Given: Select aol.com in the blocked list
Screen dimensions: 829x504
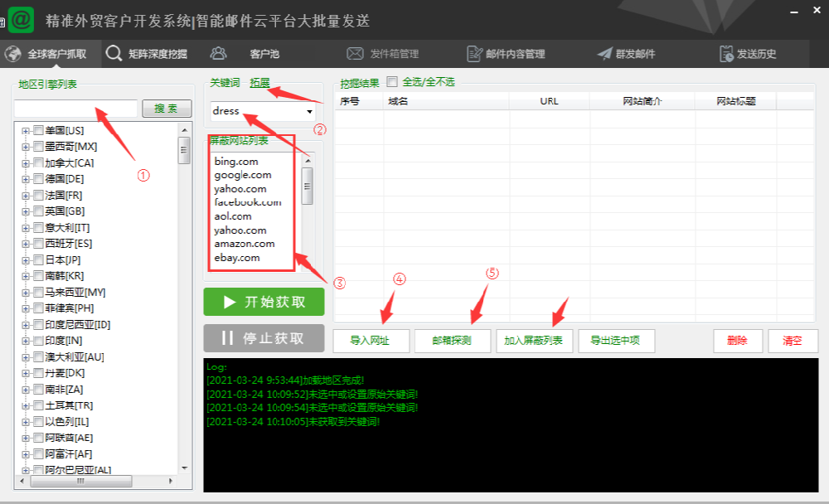Looking at the screenshot, I should (233, 216).
